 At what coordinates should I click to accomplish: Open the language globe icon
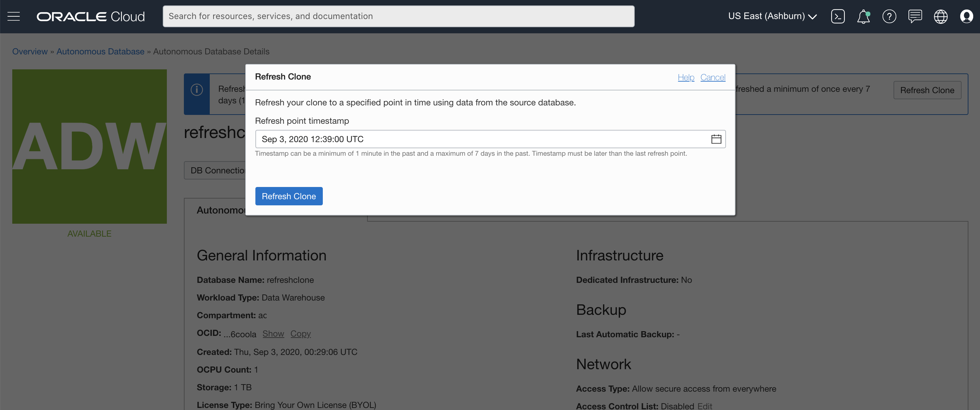point(941,16)
